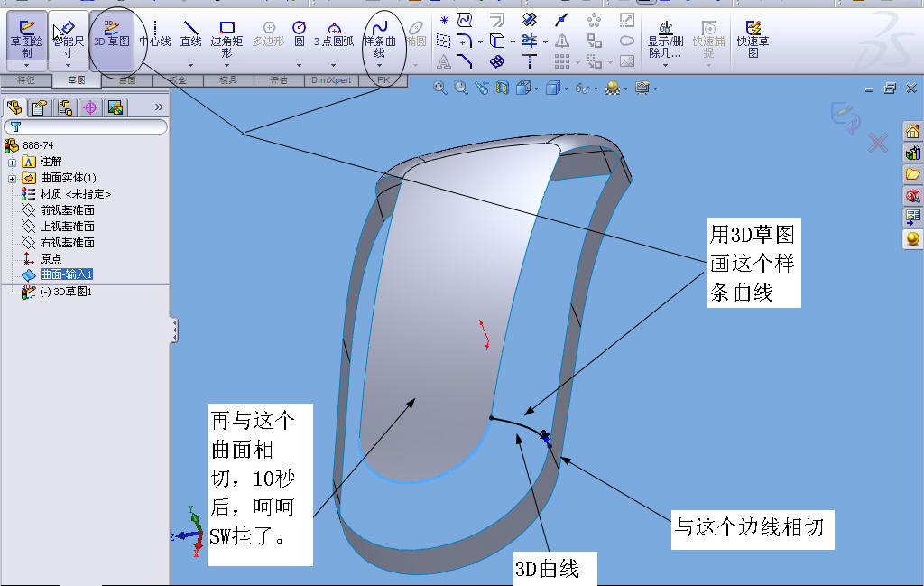Select the 3 点圆弧 arc tool
This screenshot has height=586, width=924.
(x=334, y=34)
